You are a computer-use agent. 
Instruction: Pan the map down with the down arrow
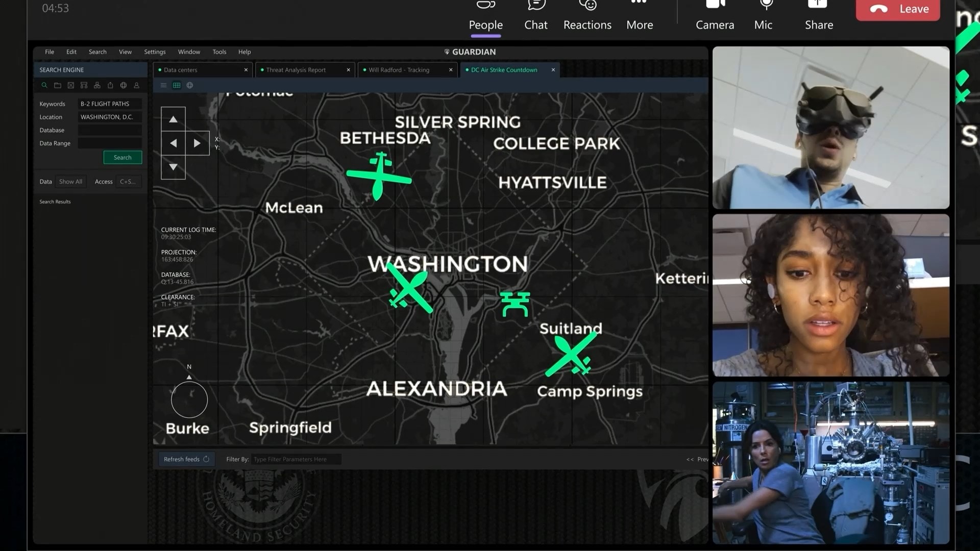(173, 167)
